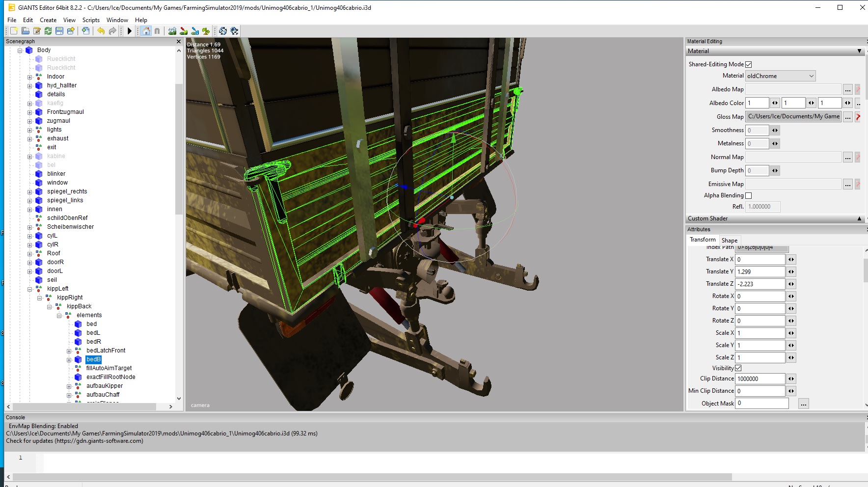Click the Save (floppy disk) toolbar icon
Viewport: 868px width, 487px height.
coord(59,31)
